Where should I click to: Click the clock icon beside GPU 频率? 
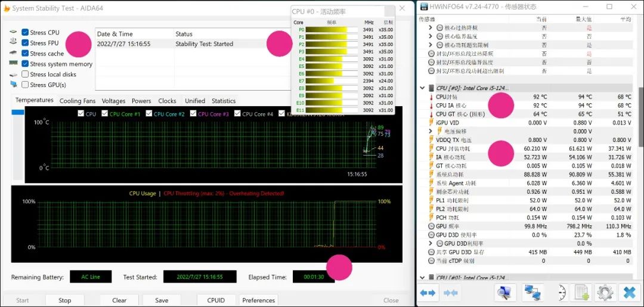coord(431,226)
